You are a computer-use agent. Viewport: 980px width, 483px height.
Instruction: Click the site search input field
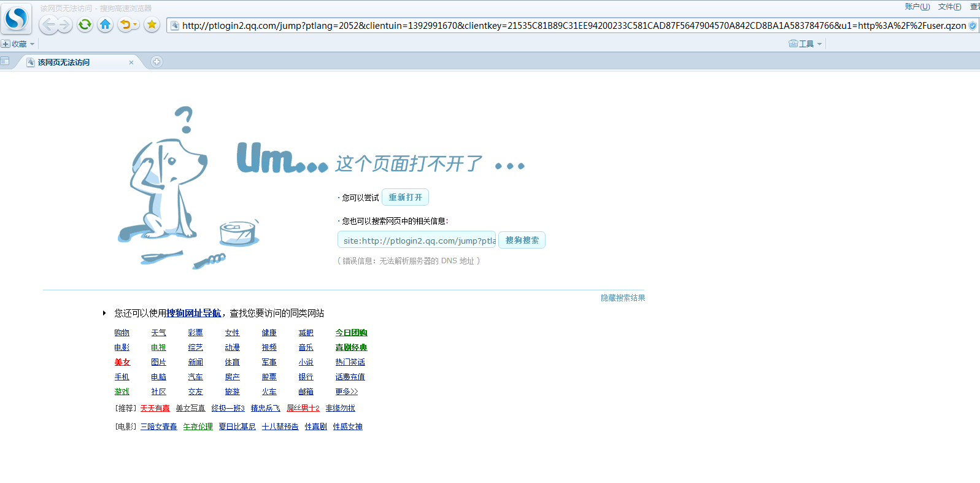417,240
